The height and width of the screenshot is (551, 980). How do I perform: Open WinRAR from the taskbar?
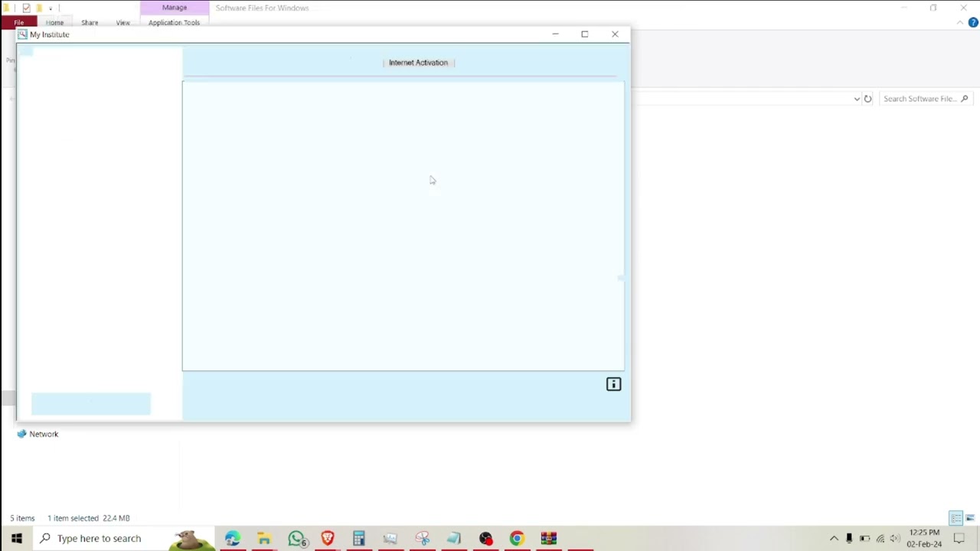pyautogui.click(x=548, y=538)
